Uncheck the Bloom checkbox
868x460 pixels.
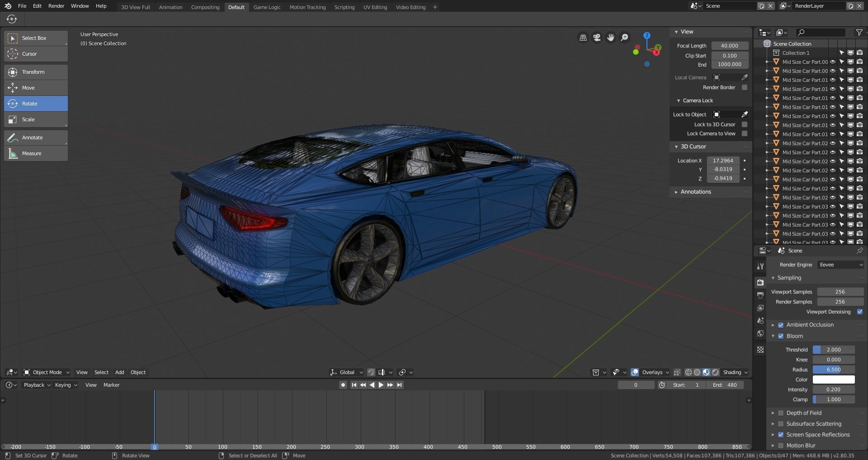coord(781,336)
